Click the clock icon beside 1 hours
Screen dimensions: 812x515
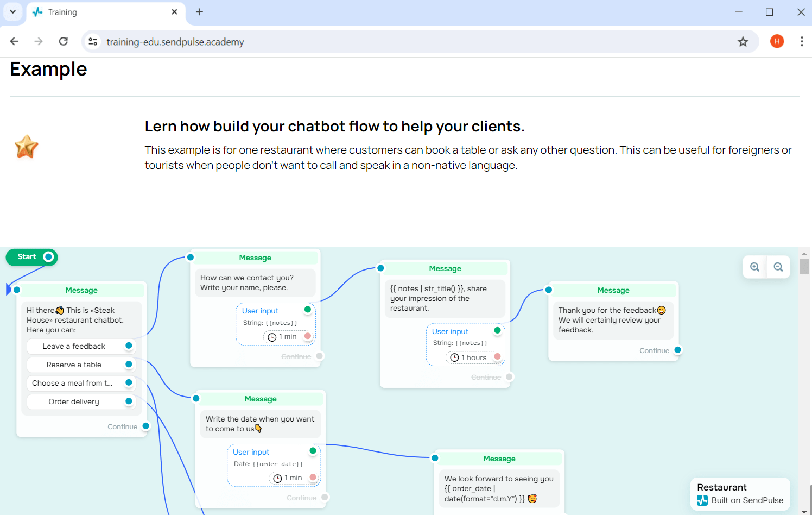[x=454, y=357]
